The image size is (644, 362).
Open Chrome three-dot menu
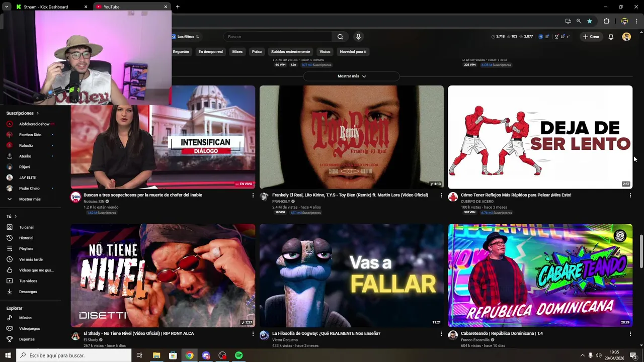[636, 21]
